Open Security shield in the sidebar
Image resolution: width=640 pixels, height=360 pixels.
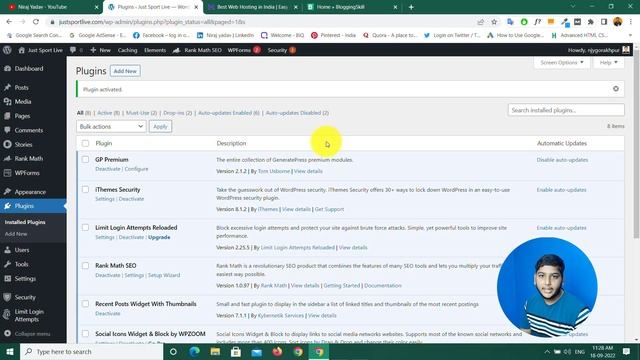(x=7, y=297)
